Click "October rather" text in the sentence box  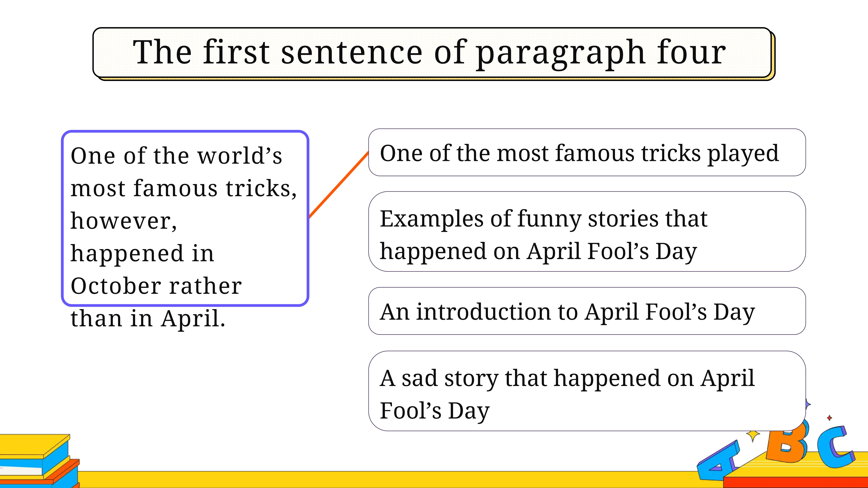coord(156,286)
